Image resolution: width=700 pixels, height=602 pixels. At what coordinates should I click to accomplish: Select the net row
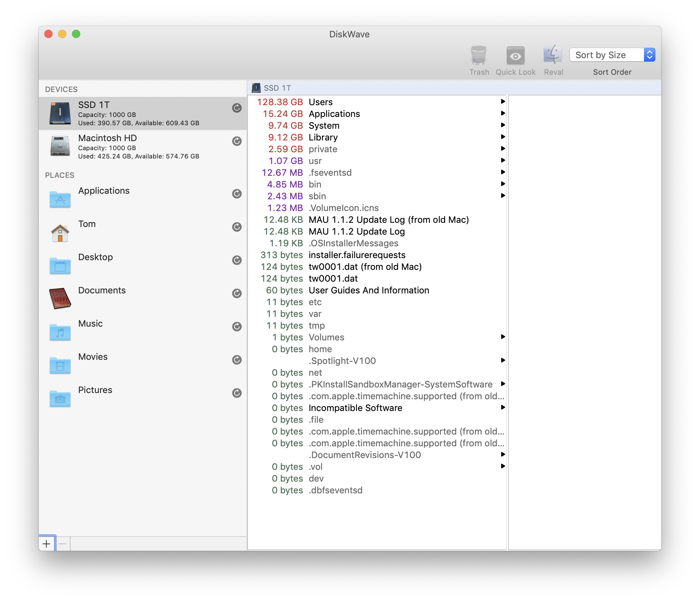coord(377,373)
